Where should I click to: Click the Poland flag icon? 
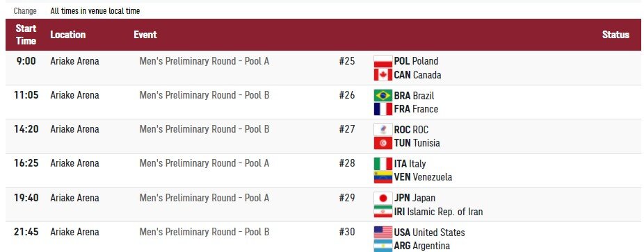[383, 62]
